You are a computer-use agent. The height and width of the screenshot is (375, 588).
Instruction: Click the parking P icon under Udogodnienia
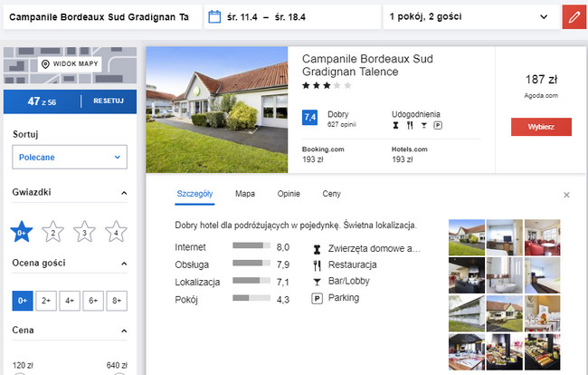438,125
